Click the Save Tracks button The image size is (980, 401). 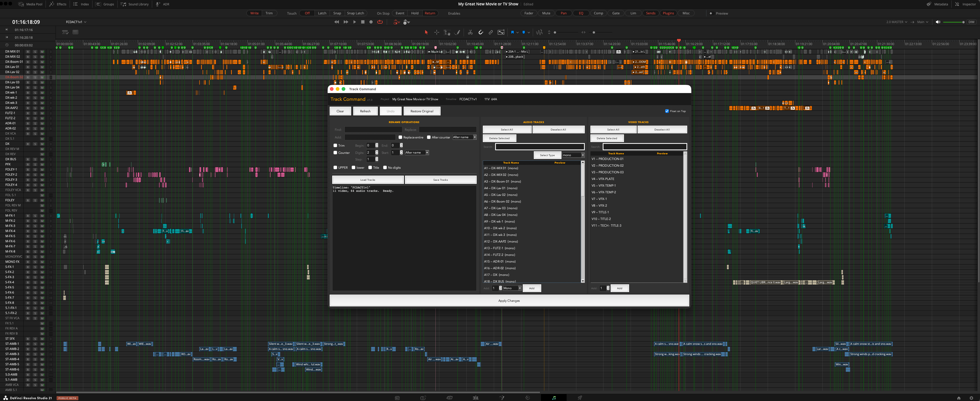[x=441, y=180]
